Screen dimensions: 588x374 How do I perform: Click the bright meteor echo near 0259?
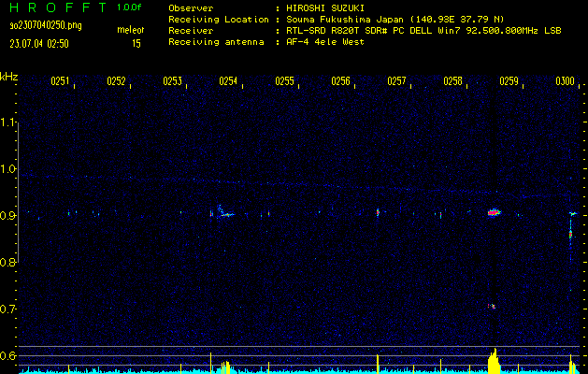click(x=494, y=213)
